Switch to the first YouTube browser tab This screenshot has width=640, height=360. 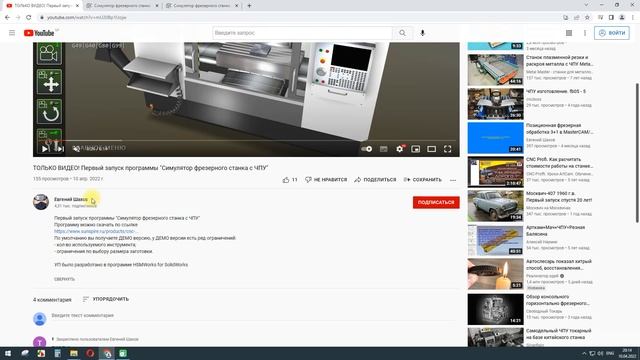tap(42, 6)
